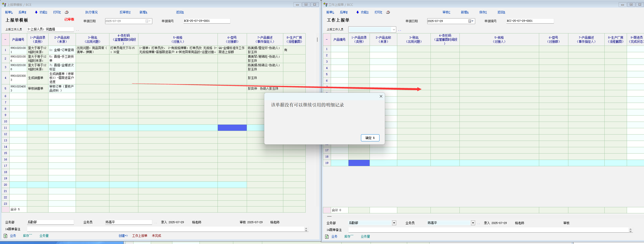Click the 上报单模板 window title icon
Screen dimensions: 644x244
(4, 5)
